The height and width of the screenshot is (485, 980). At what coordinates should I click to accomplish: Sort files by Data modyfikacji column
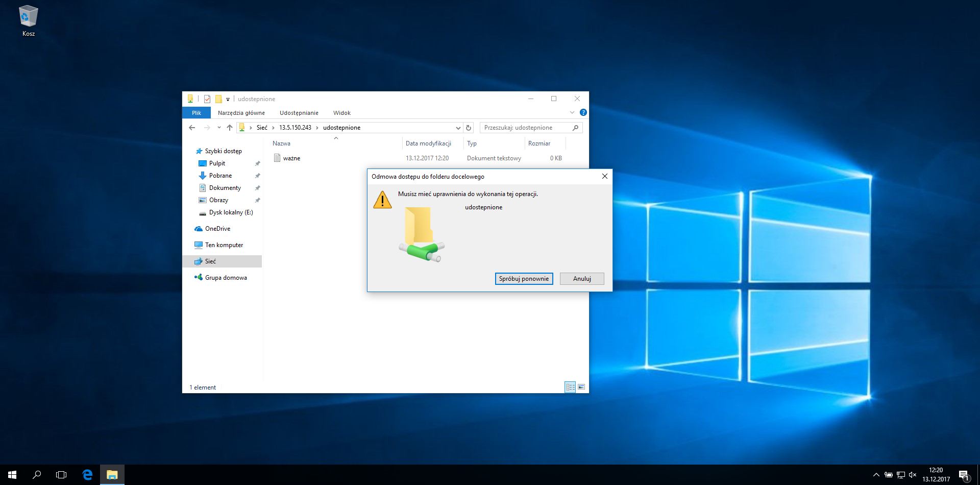pos(428,143)
